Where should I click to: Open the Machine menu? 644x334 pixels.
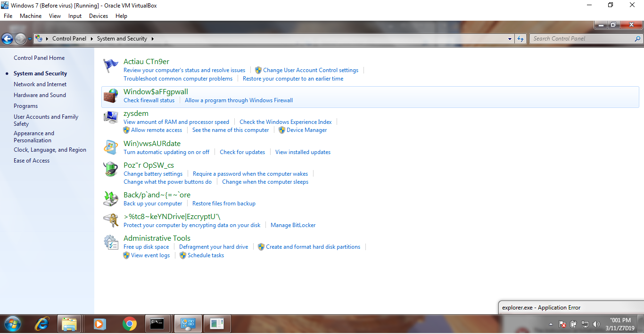[x=31, y=16]
